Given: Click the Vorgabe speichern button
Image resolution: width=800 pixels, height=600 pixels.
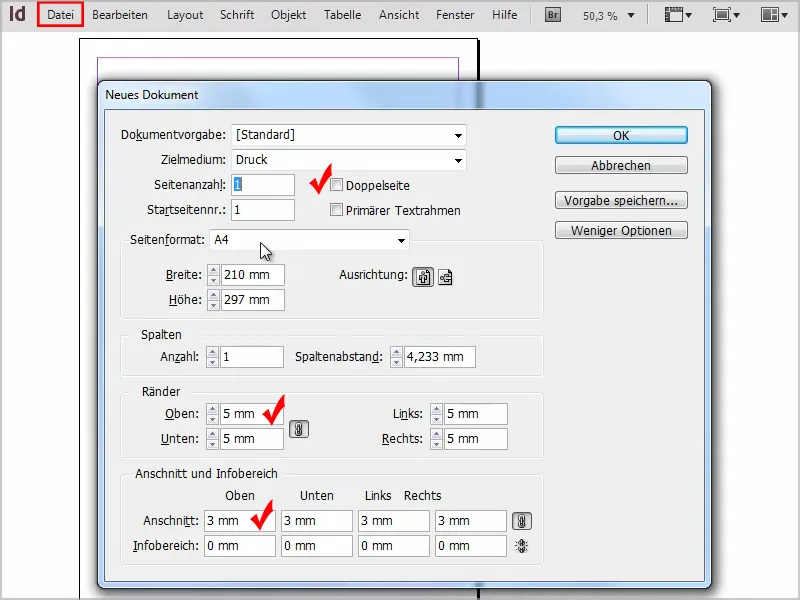Looking at the screenshot, I should 620,199.
